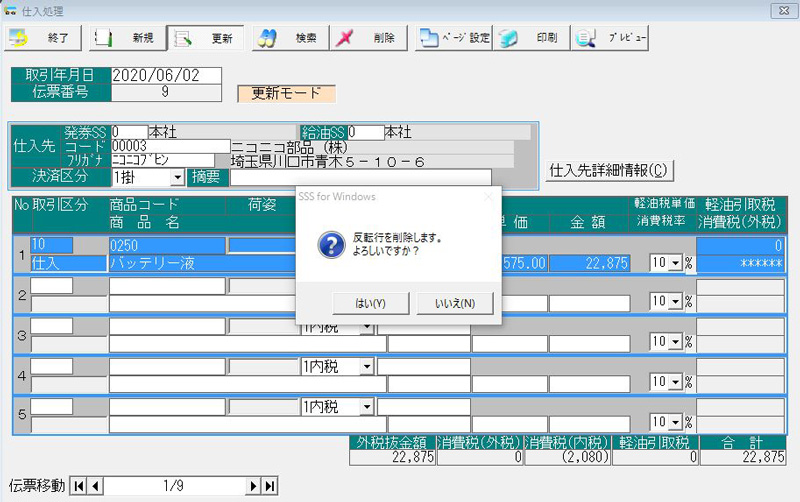Expand row 1 消費税率 dropdown showing 10
The image size is (800, 502).
pos(674,263)
